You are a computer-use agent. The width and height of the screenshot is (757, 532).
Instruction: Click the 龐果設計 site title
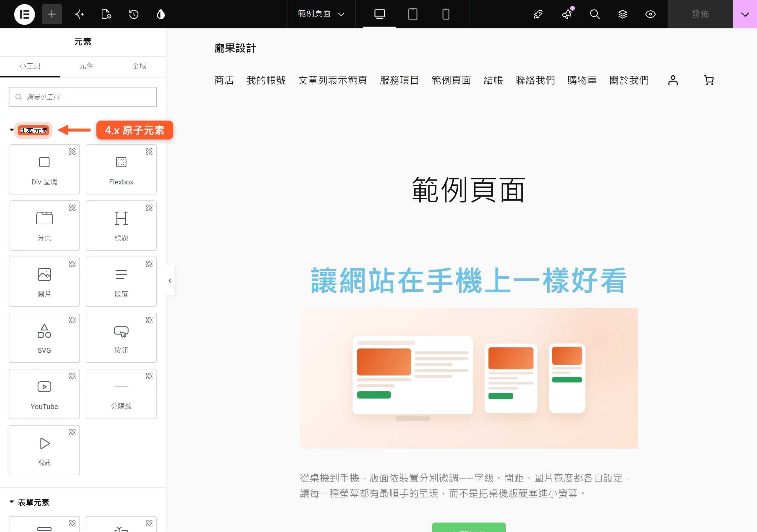point(235,48)
